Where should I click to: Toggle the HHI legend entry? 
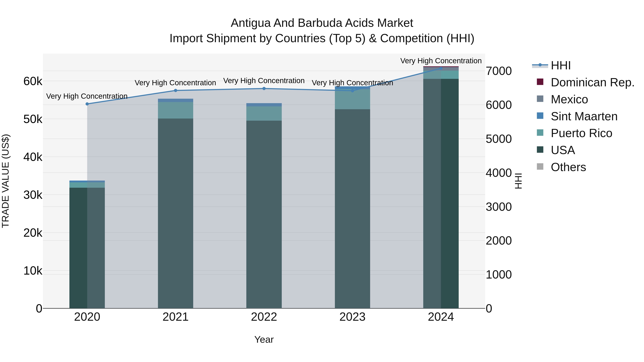coord(552,65)
